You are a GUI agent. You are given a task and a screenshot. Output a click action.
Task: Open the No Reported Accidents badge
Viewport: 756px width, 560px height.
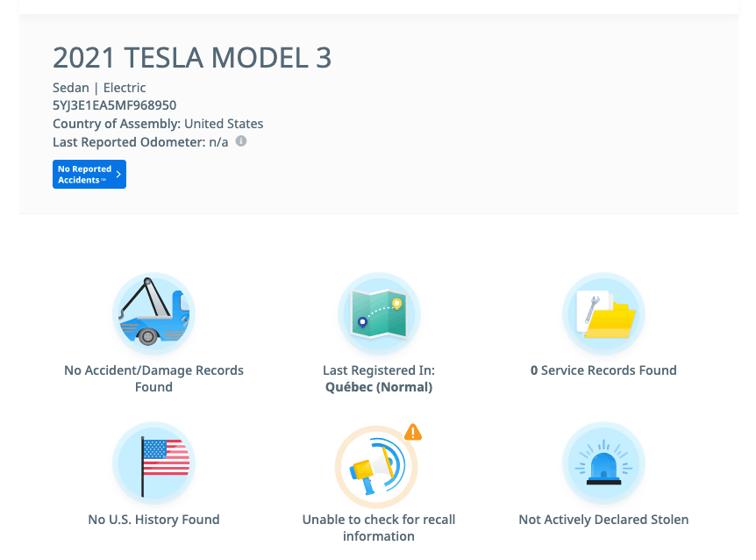coord(89,174)
